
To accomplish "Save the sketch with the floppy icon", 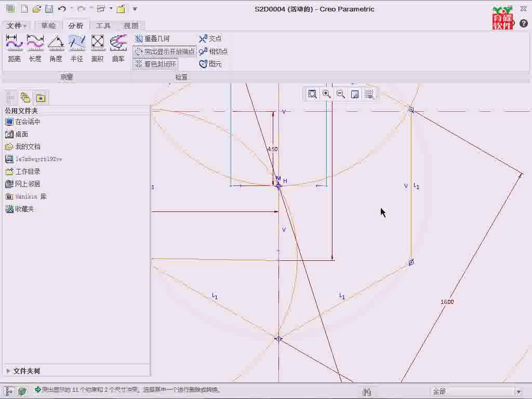I will click(x=49, y=9).
